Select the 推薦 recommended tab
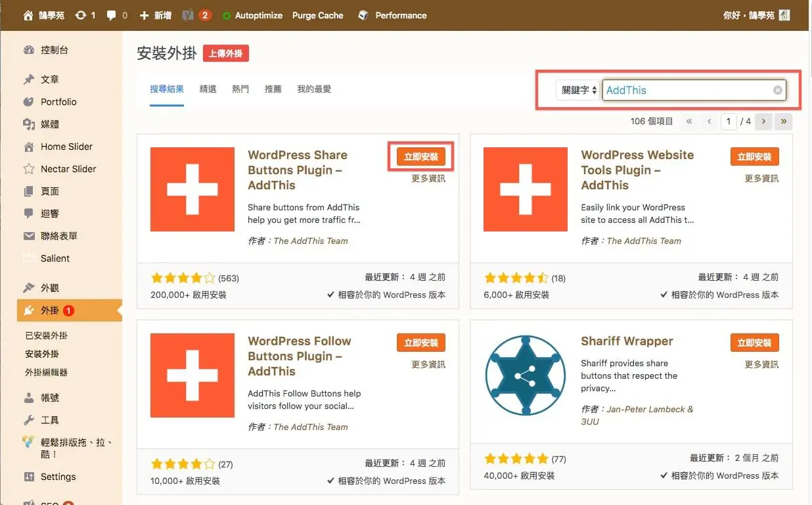 coord(273,89)
